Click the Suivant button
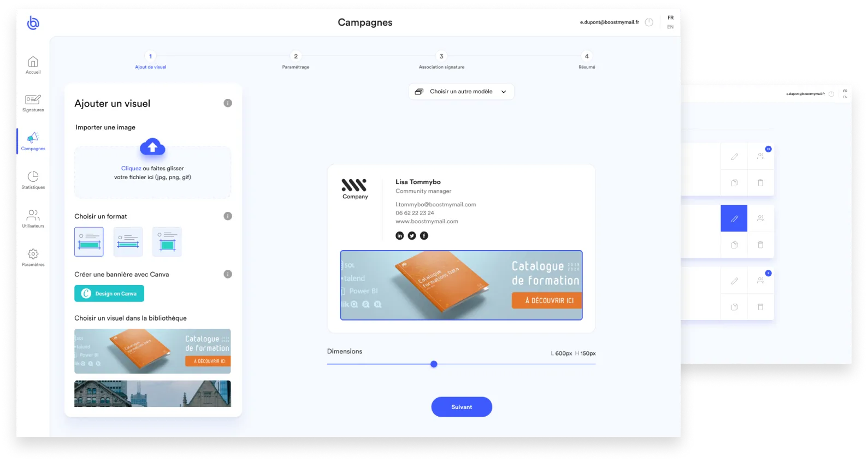Screen dimensions: 868x462 [462, 407]
